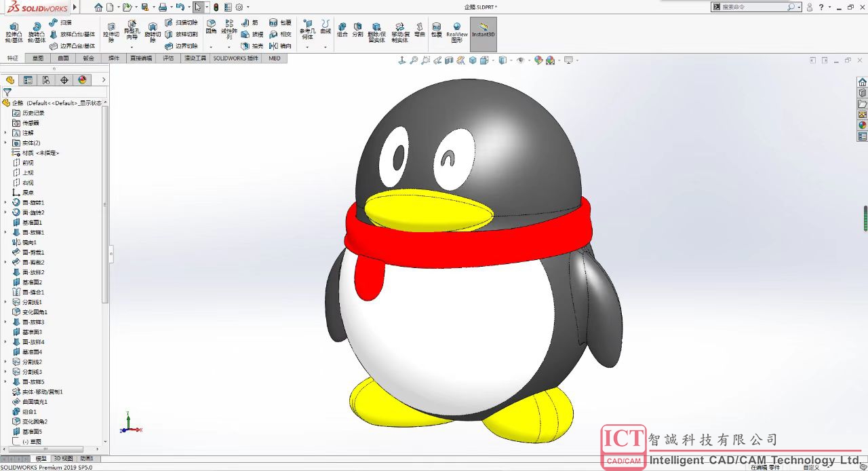Click the Save icon in the top toolbar

tap(144, 7)
